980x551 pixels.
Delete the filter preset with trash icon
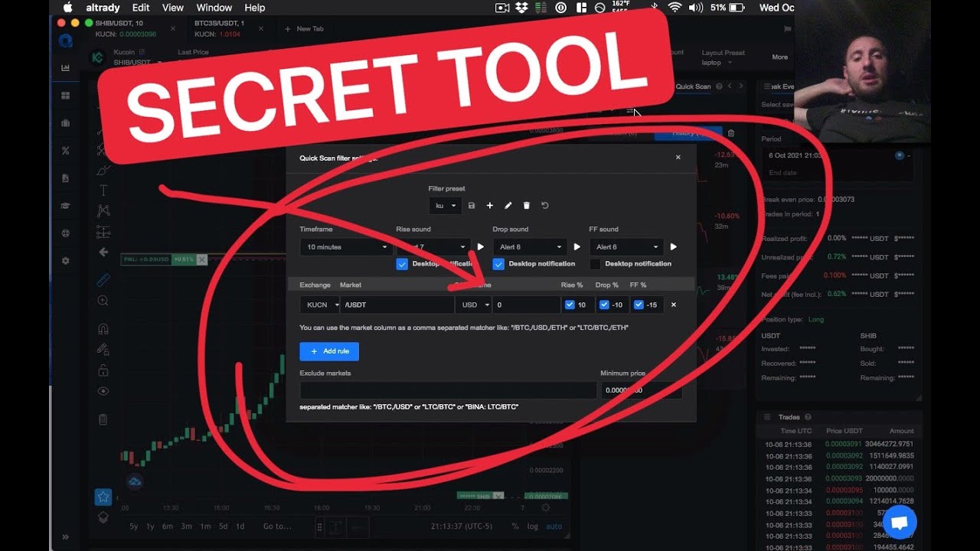tap(527, 206)
